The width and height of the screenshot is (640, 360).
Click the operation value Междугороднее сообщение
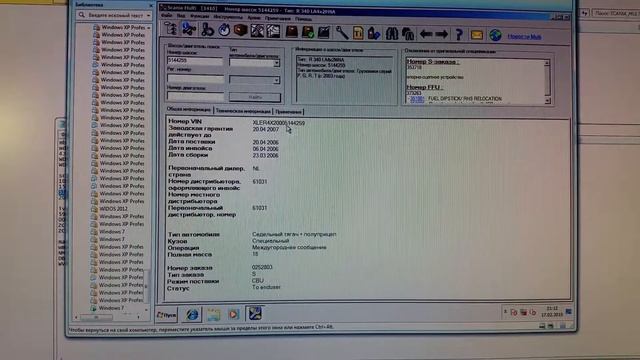click(x=289, y=247)
